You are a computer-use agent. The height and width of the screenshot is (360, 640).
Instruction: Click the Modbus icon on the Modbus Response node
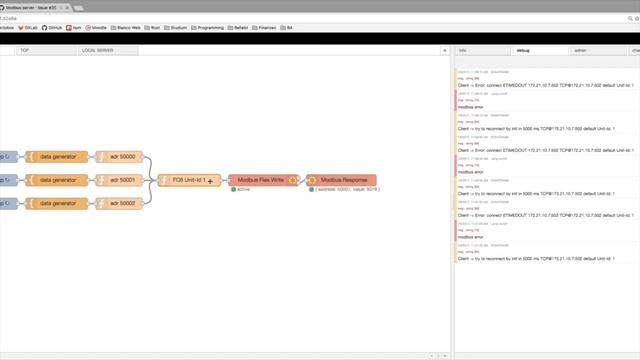point(312,180)
